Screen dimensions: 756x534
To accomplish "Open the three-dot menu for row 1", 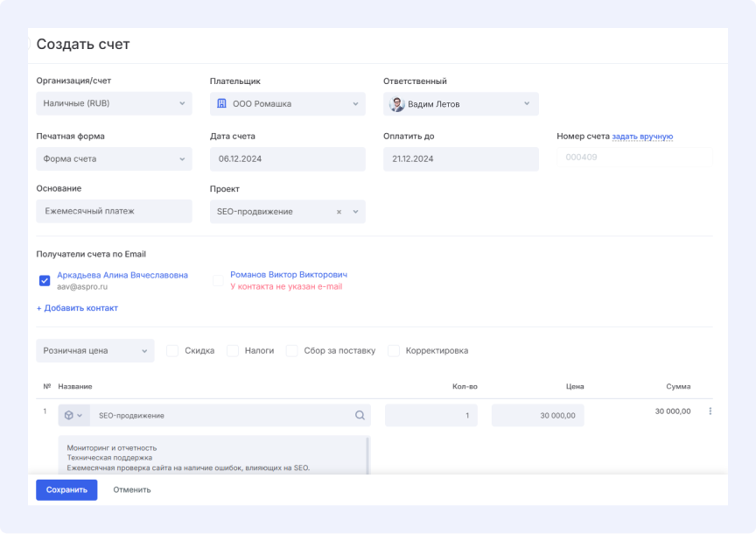I will pyautogui.click(x=710, y=411).
